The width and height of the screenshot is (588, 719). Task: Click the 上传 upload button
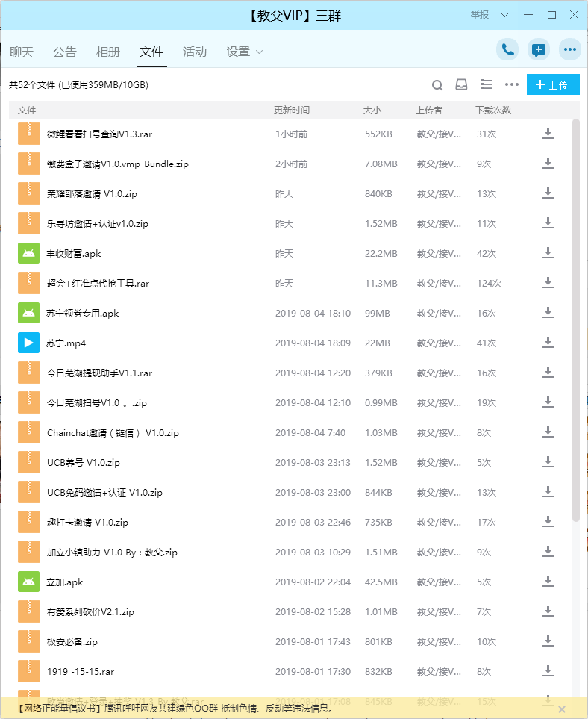point(553,84)
